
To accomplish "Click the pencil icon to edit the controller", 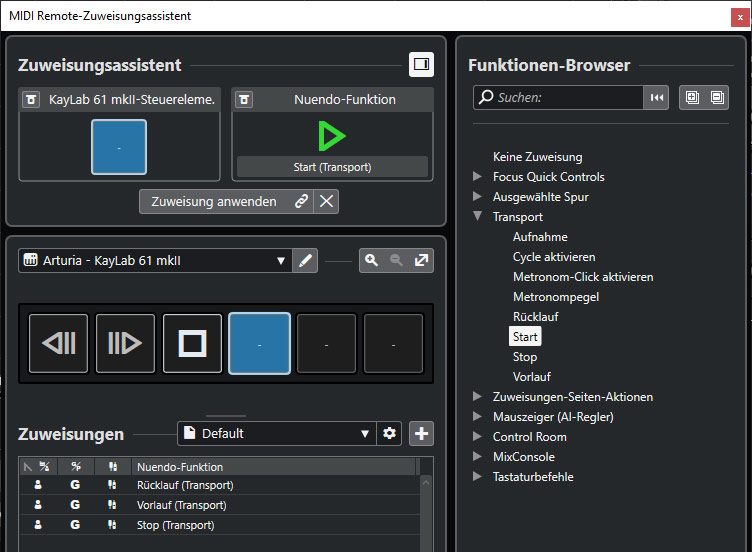I will 307,261.
